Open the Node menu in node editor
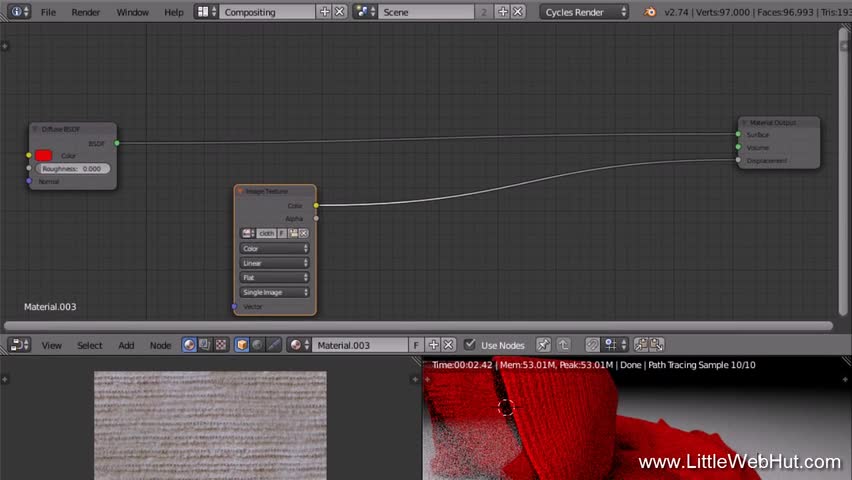852x480 pixels. [160, 345]
